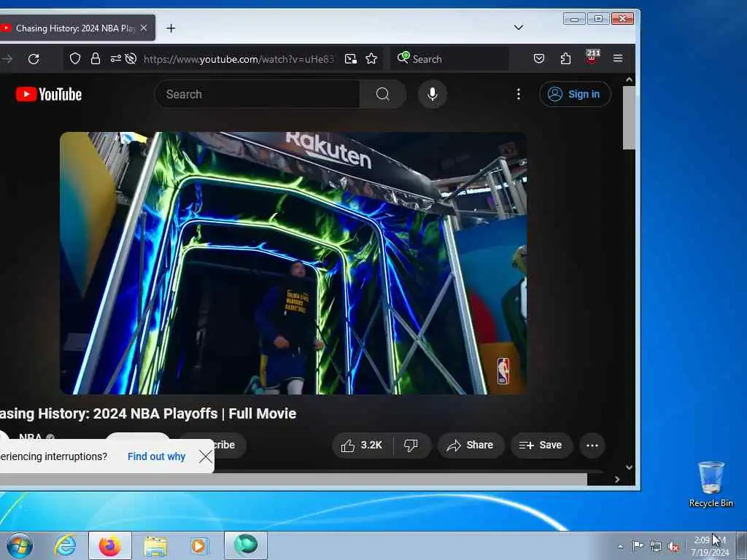Open the Windows Start menu orb
The width and height of the screenshot is (747, 560).
20,545
